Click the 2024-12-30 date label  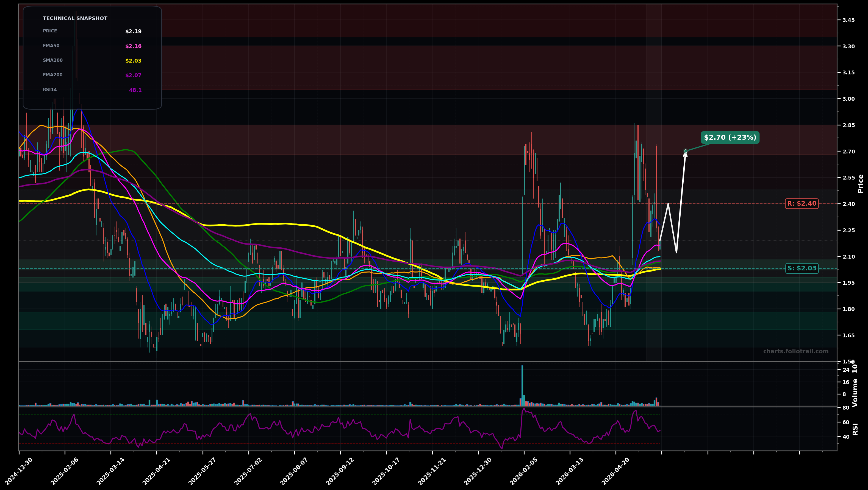[19, 471]
